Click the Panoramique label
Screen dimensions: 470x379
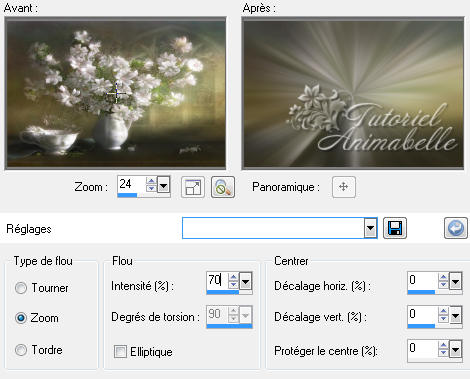point(286,187)
